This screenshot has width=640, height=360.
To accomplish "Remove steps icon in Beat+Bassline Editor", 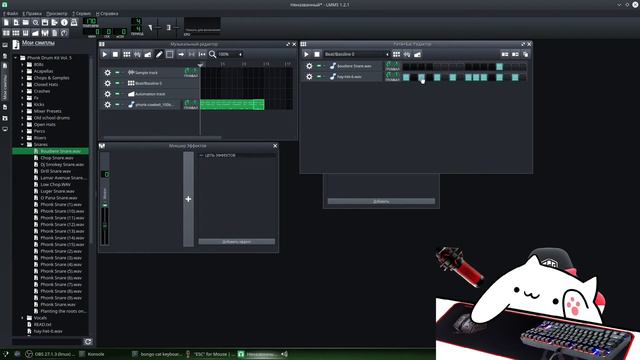I will pos(505,54).
